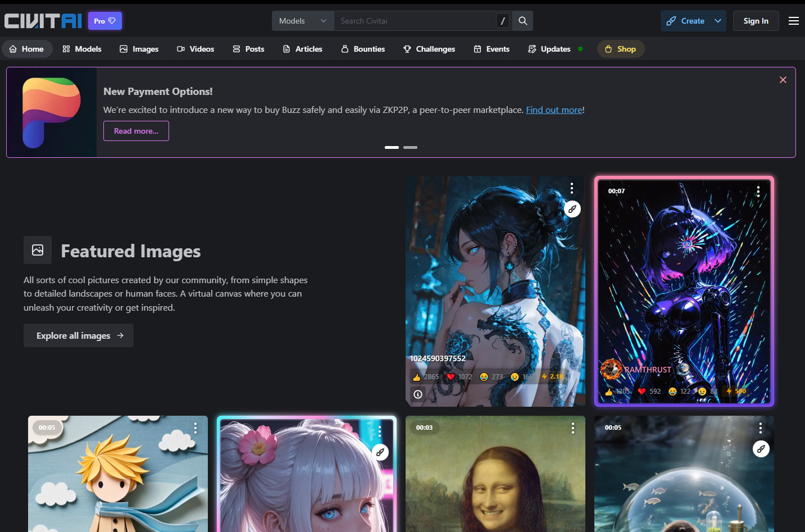Close the New Payment Options banner

point(783,80)
